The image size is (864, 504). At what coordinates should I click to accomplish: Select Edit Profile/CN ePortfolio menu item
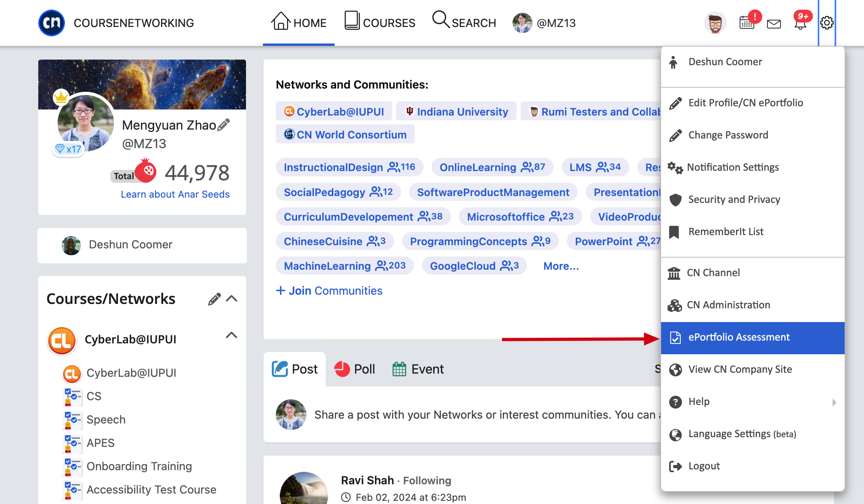[753, 103]
